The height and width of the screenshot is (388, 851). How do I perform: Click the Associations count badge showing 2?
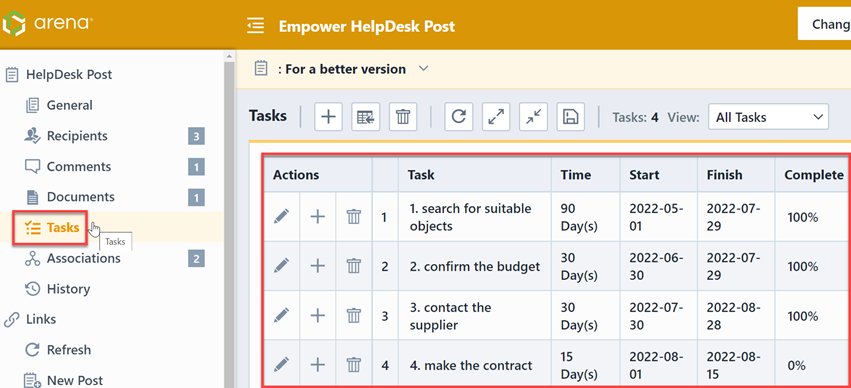(x=196, y=259)
